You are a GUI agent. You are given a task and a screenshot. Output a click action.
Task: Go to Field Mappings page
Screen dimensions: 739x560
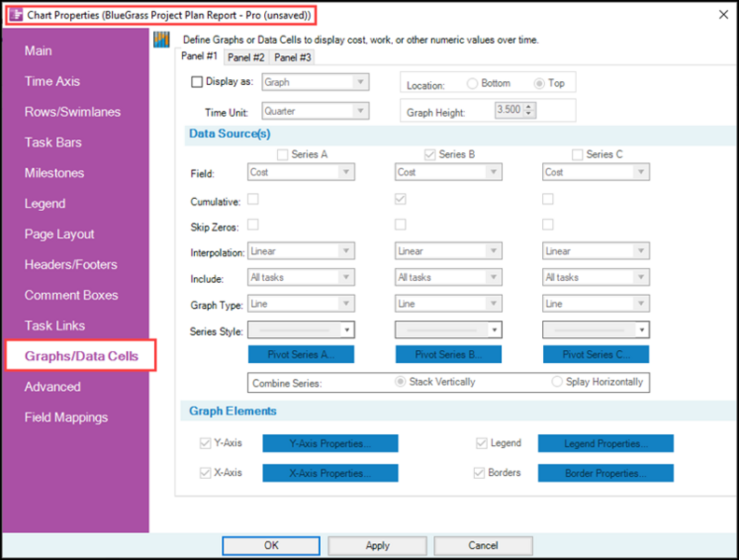coord(66,417)
